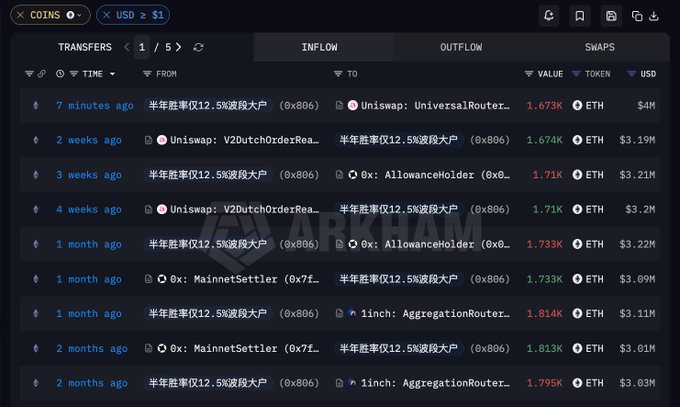Screen dimensions: 680x407
Task: Click the $3.22M USD amount
Action: tap(637, 244)
